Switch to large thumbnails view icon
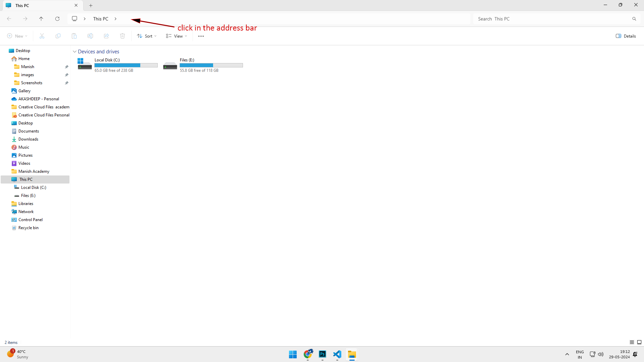 (639, 342)
